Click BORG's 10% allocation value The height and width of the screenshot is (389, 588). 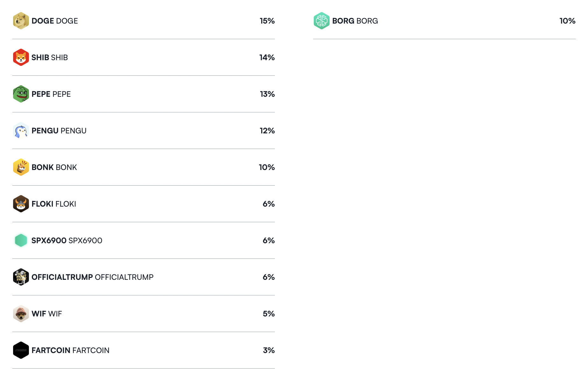click(567, 21)
